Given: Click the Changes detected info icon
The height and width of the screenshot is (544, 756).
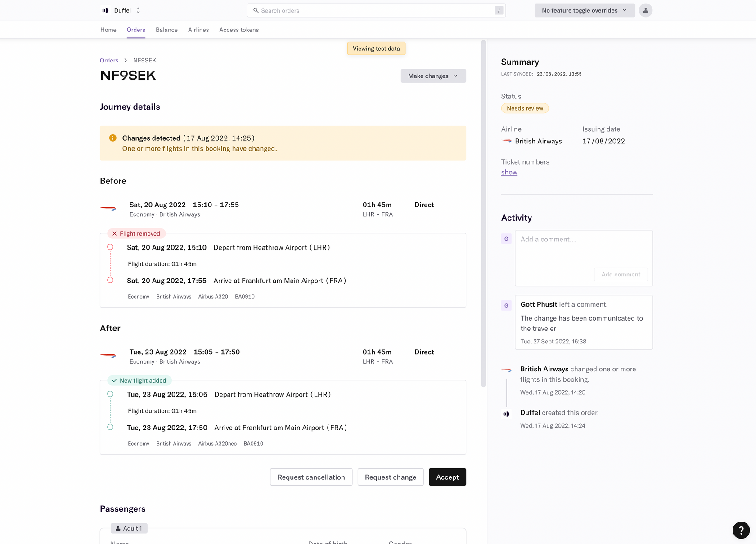Looking at the screenshot, I should tap(113, 138).
